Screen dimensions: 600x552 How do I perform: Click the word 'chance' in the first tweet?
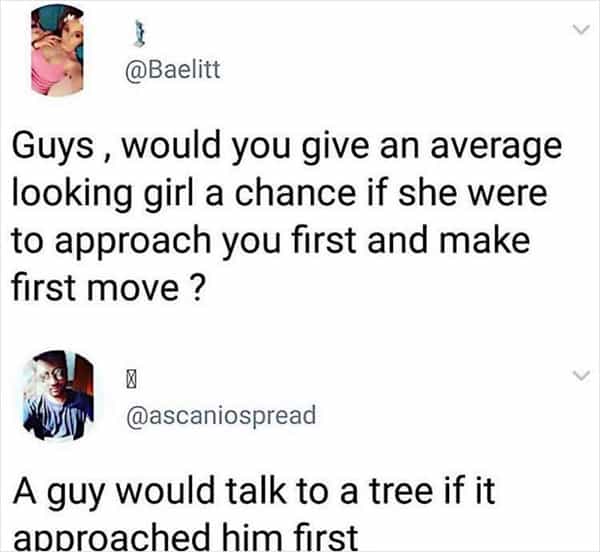(x=294, y=192)
